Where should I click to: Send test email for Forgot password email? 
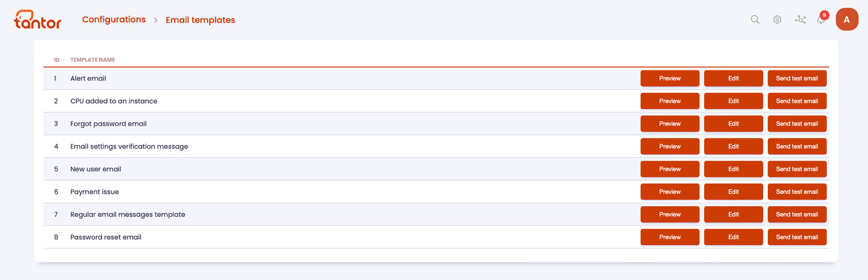click(x=797, y=124)
